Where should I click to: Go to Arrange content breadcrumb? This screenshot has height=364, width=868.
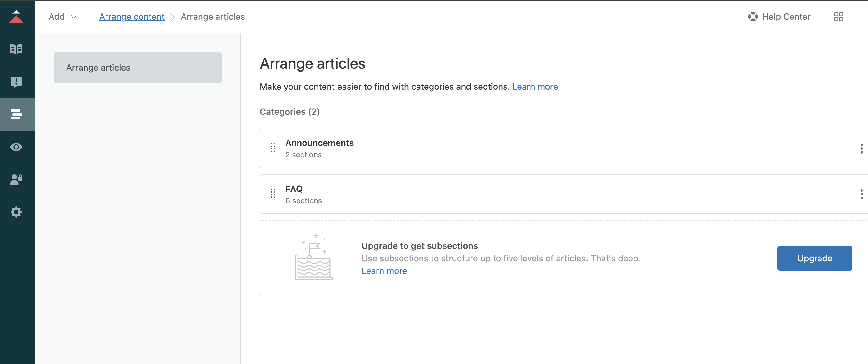pos(132,17)
